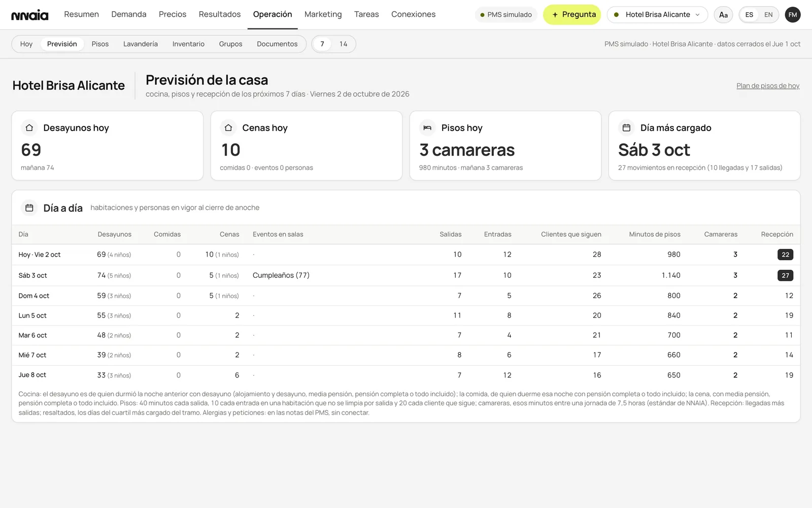
Task: Open the Precios section
Action: [173, 14]
